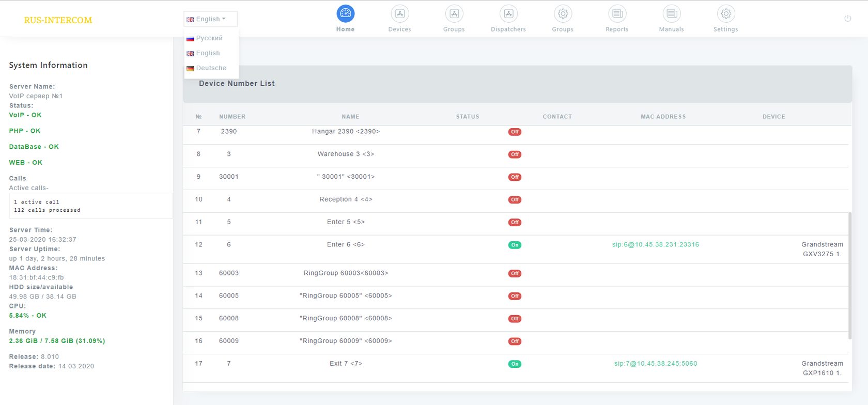The height and width of the screenshot is (405, 868).
Task: Open the Reports section
Action: pos(617,19)
